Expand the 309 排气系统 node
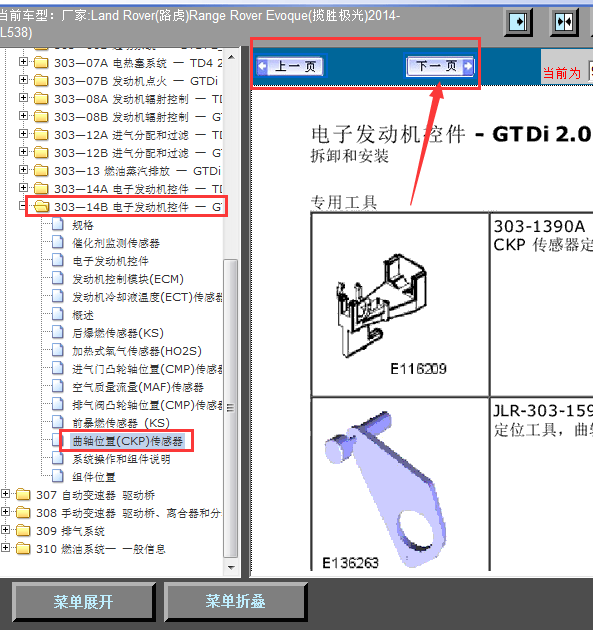 (x=5, y=530)
